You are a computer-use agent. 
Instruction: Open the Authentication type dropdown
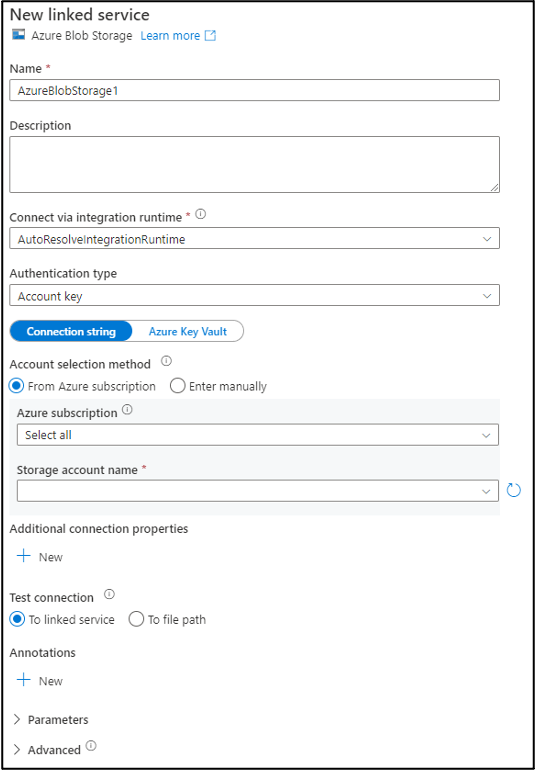point(254,295)
